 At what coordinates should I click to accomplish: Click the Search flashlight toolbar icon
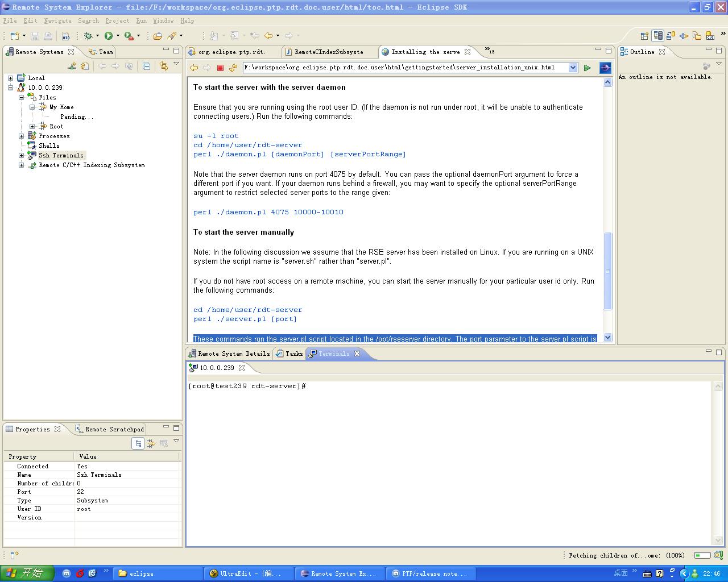[172, 36]
